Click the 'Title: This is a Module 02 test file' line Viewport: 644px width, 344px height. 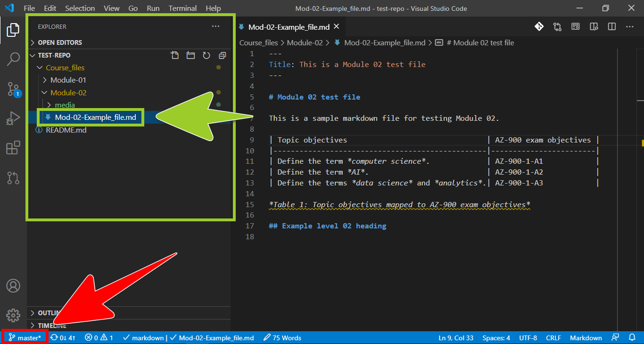[347, 64]
